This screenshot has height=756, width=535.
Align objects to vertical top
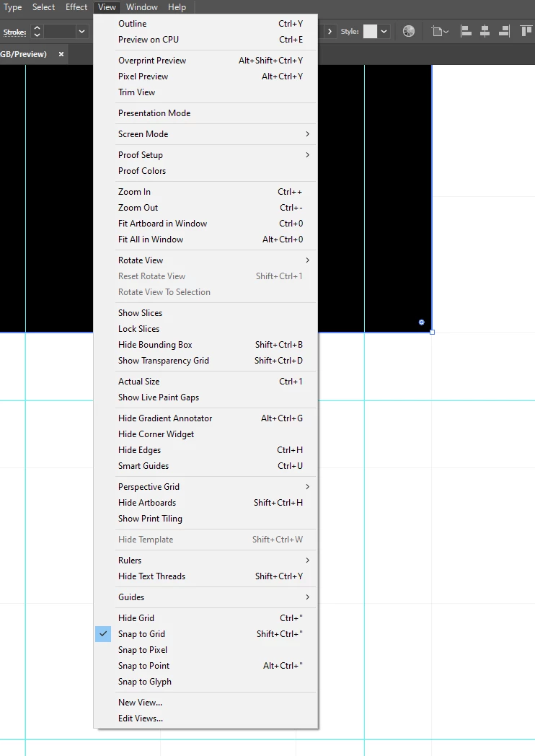pos(526,31)
